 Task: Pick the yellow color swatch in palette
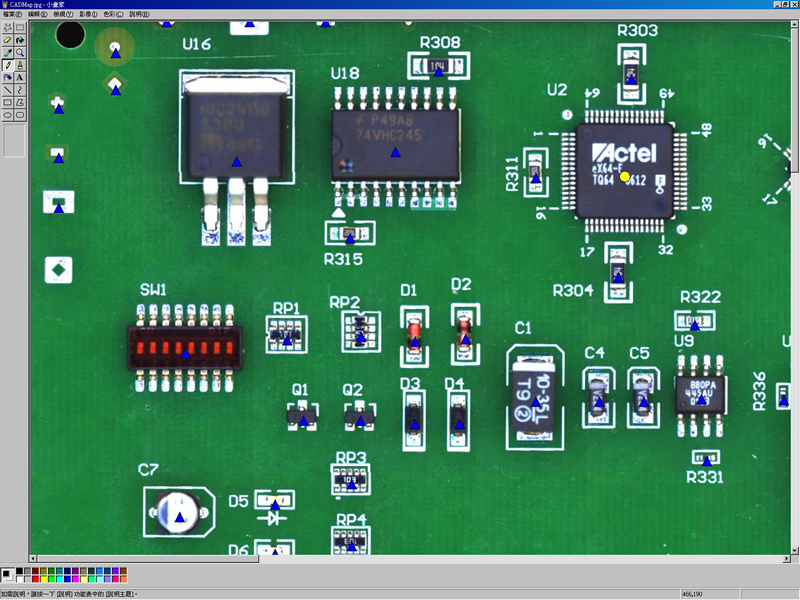tap(44, 579)
